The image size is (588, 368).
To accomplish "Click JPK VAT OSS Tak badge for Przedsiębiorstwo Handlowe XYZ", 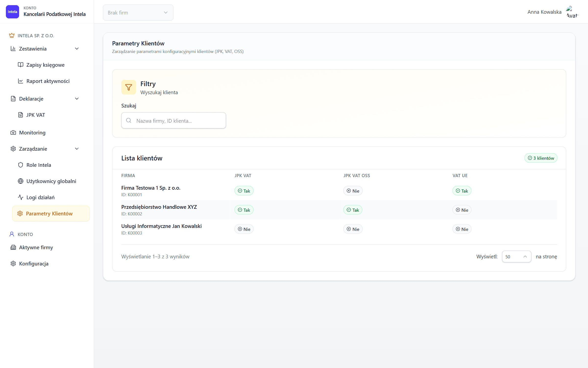I will (x=353, y=210).
